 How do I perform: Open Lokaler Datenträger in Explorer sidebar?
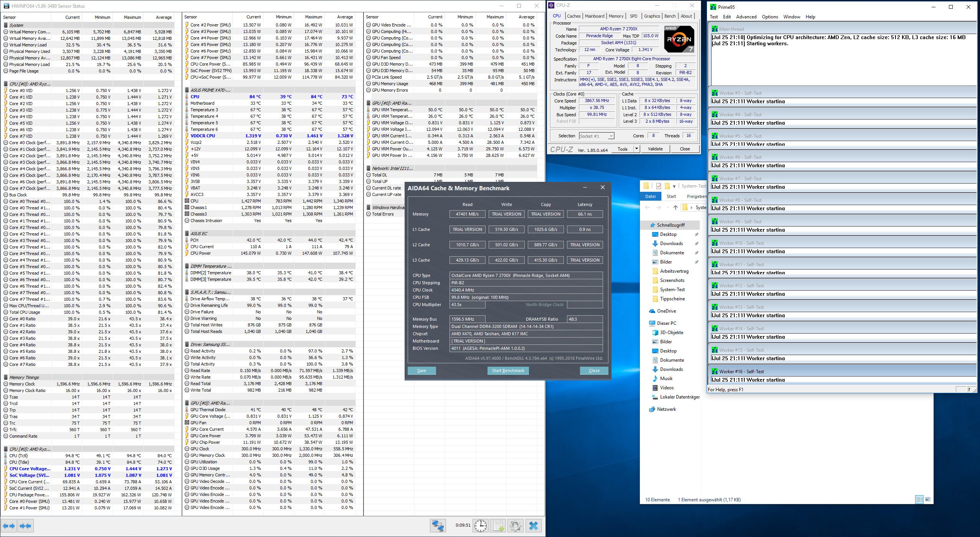676,397
